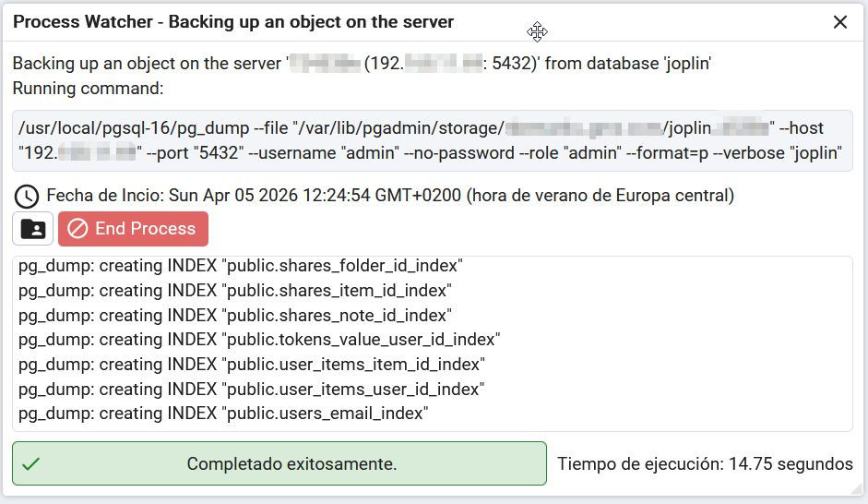Close the Process Watcher dialog
868x504 pixels.
[x=840, y=22]
